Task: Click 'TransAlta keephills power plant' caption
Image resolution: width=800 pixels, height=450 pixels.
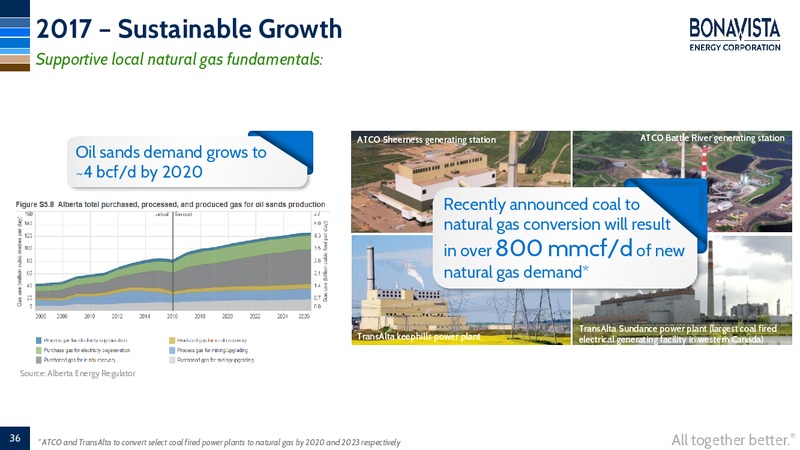Action: pyautogui.click(x=418, y=337)
